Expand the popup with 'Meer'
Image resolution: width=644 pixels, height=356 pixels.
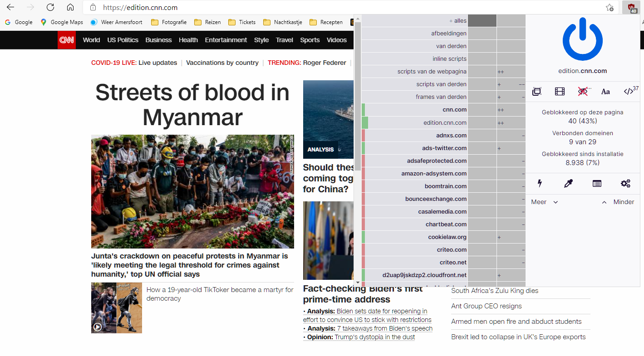[x=545, y=202]
